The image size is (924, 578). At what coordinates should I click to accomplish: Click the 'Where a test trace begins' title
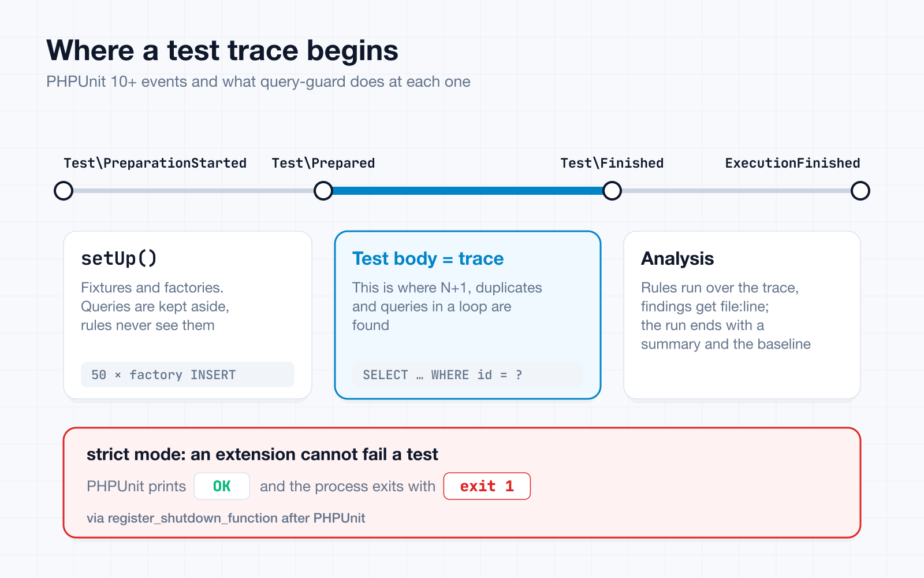[222, 50]
